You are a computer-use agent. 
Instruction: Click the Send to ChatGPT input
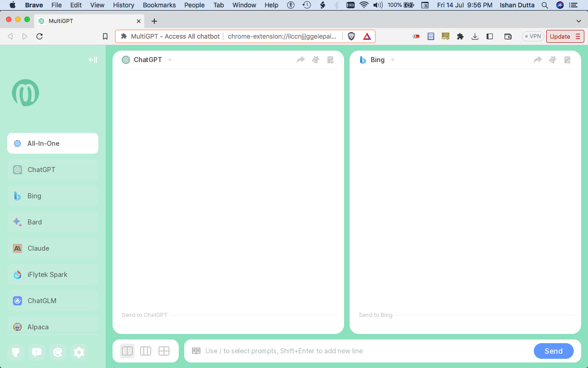point(228,315)
